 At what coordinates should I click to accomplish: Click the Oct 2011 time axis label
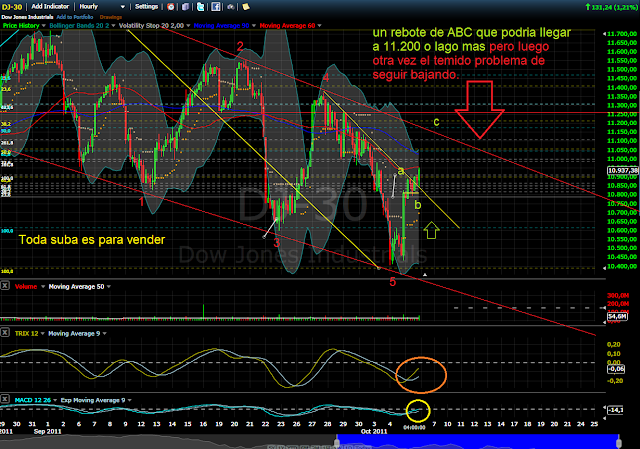tap(374, 431)
